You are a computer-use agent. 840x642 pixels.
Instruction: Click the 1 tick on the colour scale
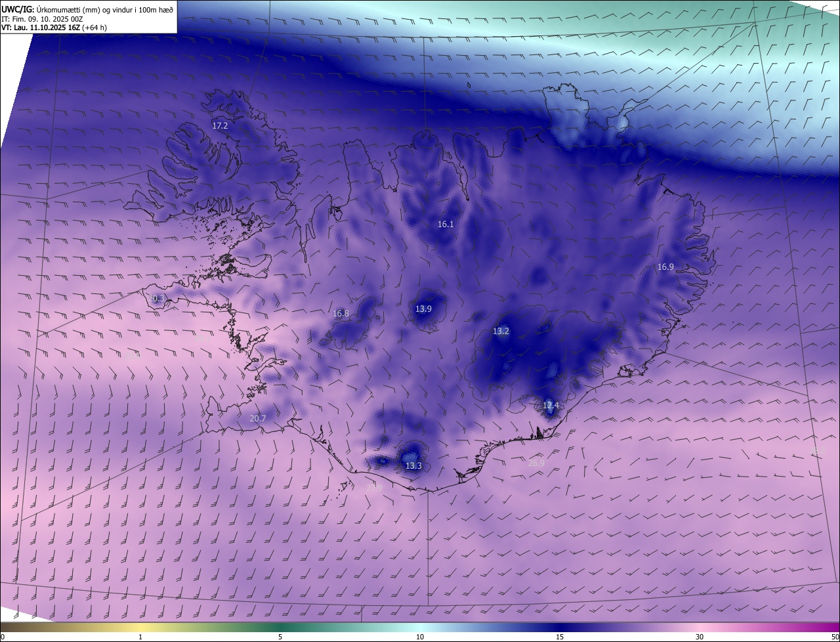[140, 637]
